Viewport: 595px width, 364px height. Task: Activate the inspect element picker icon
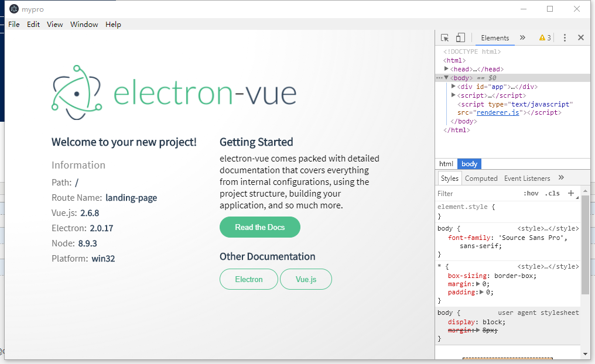click(x=444, y=37)
